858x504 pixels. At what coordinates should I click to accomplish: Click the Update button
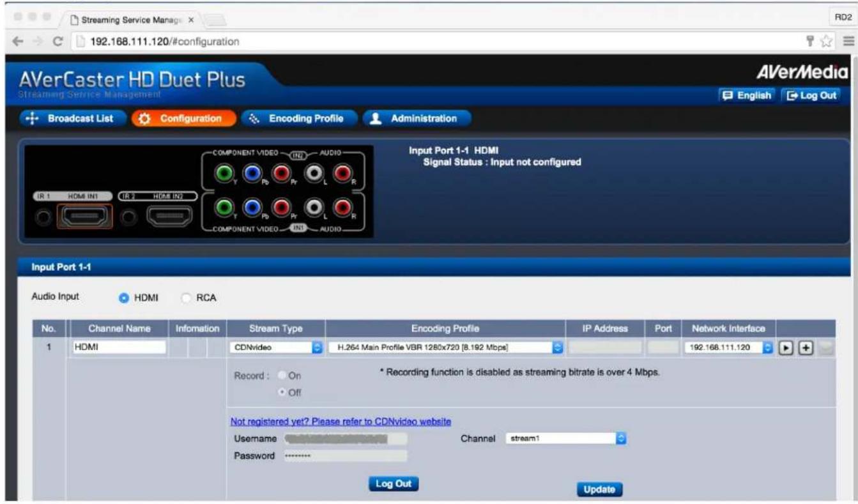tap(599, 489)
